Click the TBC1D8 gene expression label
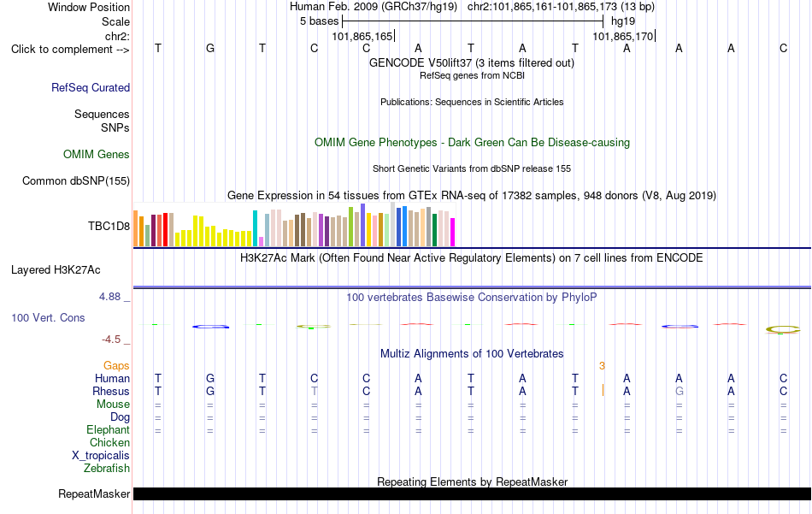This screenshot has height=514, width=812. (109, 226)
